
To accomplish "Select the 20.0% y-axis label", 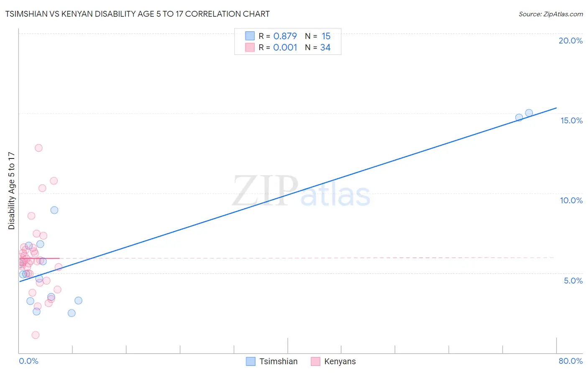I will pos(570,41).
